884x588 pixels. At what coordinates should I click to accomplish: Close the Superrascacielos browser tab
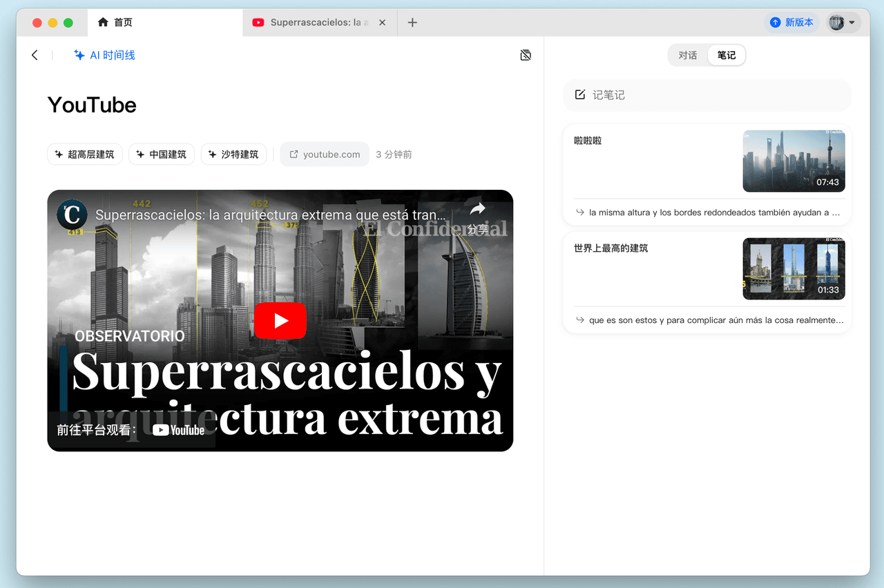(382, 22)
